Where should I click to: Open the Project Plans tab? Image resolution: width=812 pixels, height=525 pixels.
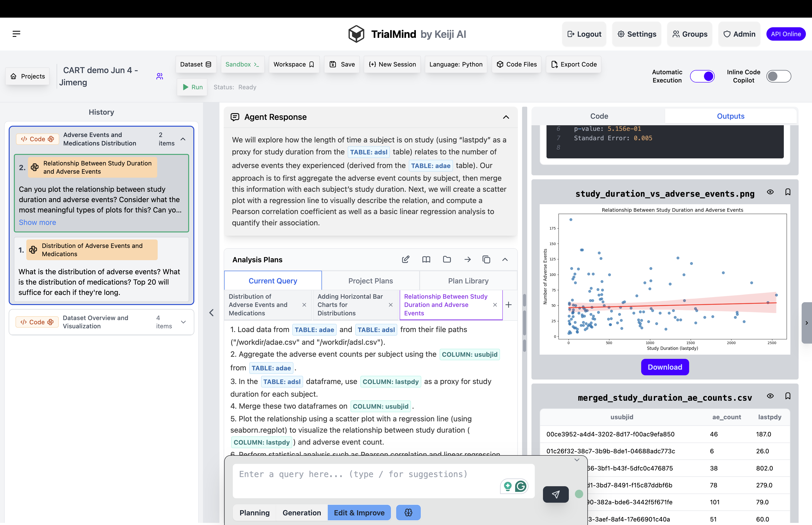tap(370, 281)
